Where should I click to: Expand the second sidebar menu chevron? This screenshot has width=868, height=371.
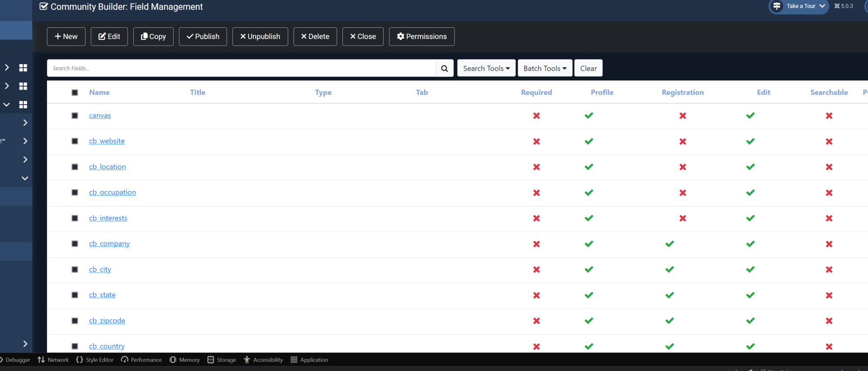point(7,86)
